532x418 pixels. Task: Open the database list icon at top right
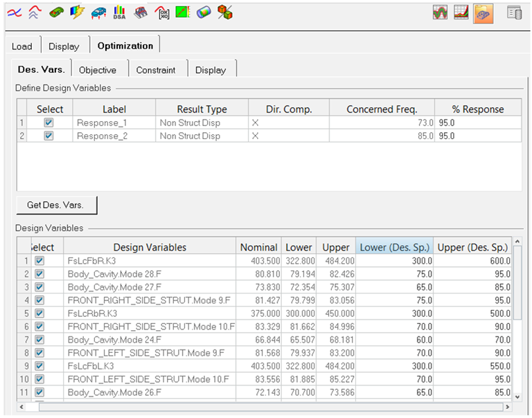pyautogui.click(x=514, y=12)
